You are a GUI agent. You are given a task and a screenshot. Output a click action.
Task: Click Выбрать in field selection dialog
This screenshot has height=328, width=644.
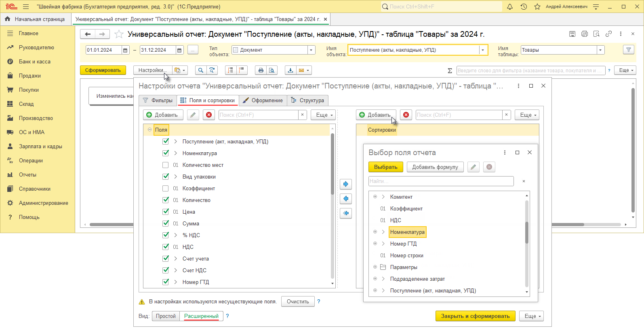point(386,167)
